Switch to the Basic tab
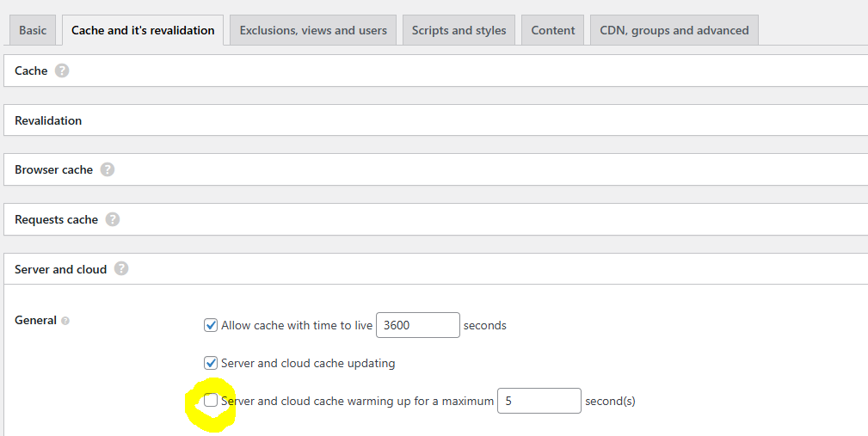Screen dimensions: 868x436 33,30
